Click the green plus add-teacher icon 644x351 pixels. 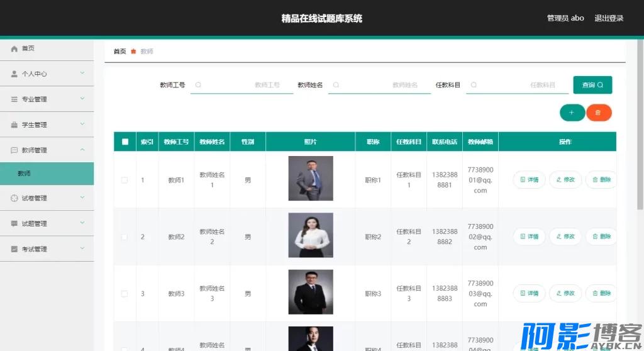[x=572, y=113]
